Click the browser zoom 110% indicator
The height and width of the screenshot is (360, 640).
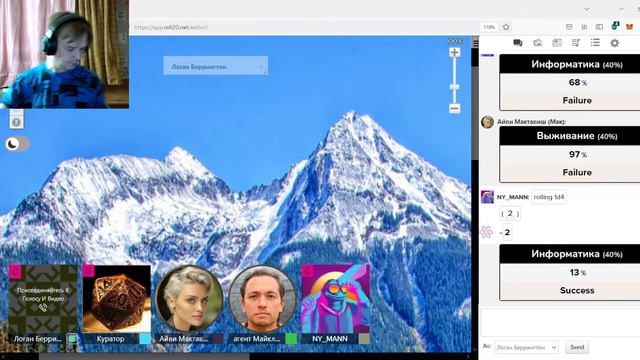(x=489, y=27)
